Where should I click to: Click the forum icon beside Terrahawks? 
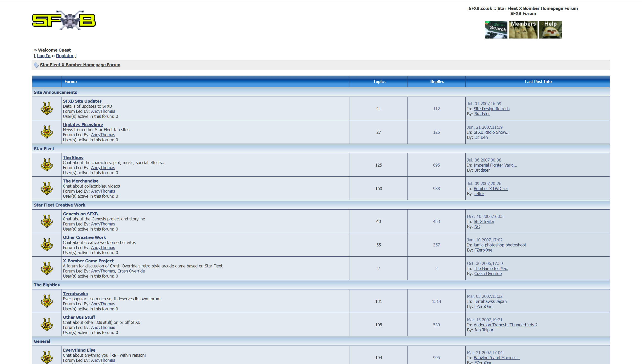pyautogui.click(x=47, y=301)
